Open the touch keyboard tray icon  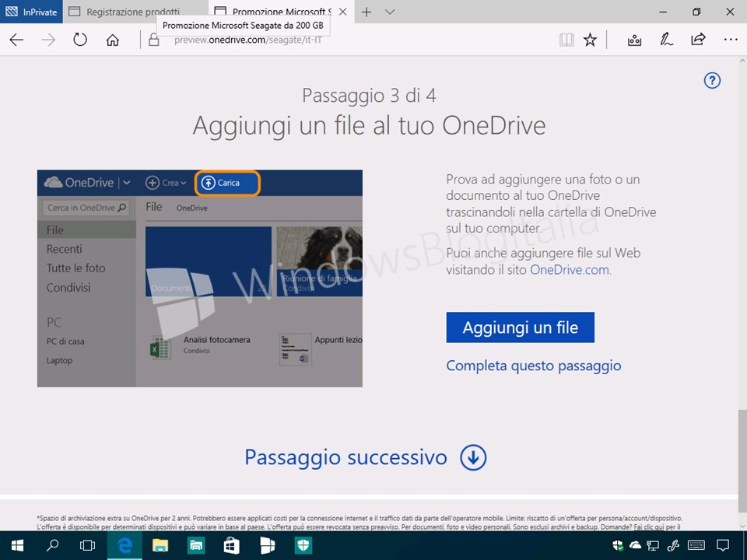696,544
